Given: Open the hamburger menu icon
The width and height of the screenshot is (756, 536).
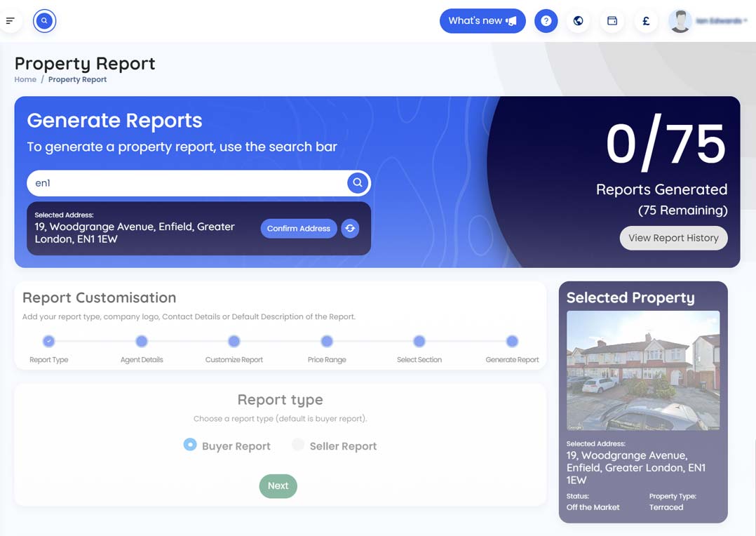Looking at the screenshot, I should click(10, 21).
